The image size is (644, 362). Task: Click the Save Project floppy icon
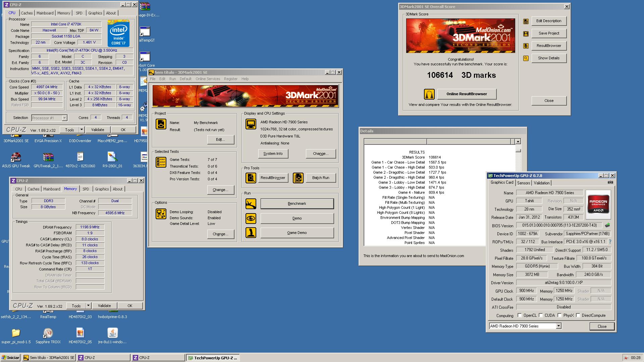coord(526,34)
